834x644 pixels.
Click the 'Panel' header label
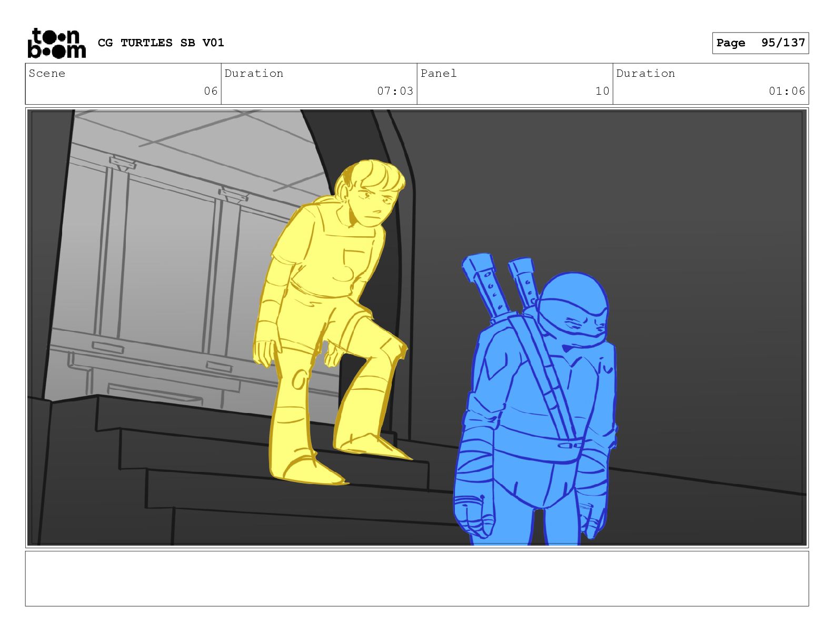pos(439,74)
